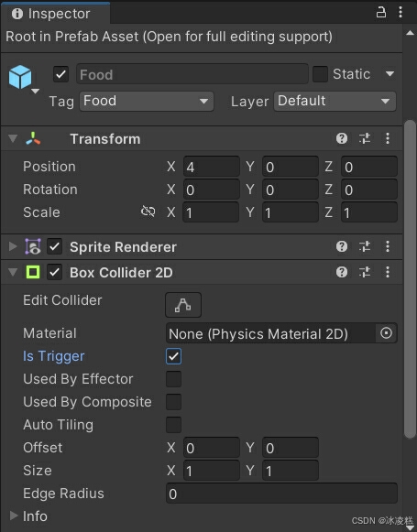Image resolution: width=417 pixels, height=532 pixels.
Task: Open the Inspector panel options menu
Action: tap(401, 12)
